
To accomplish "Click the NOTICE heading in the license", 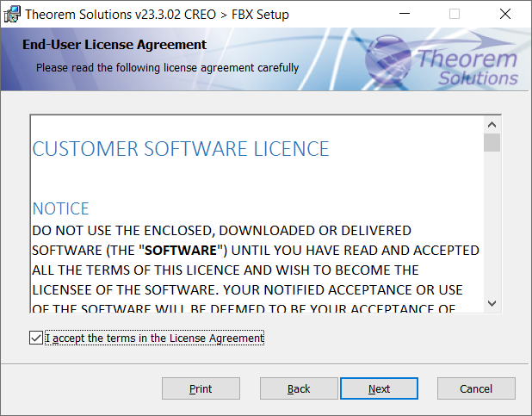I will point(61,208).
